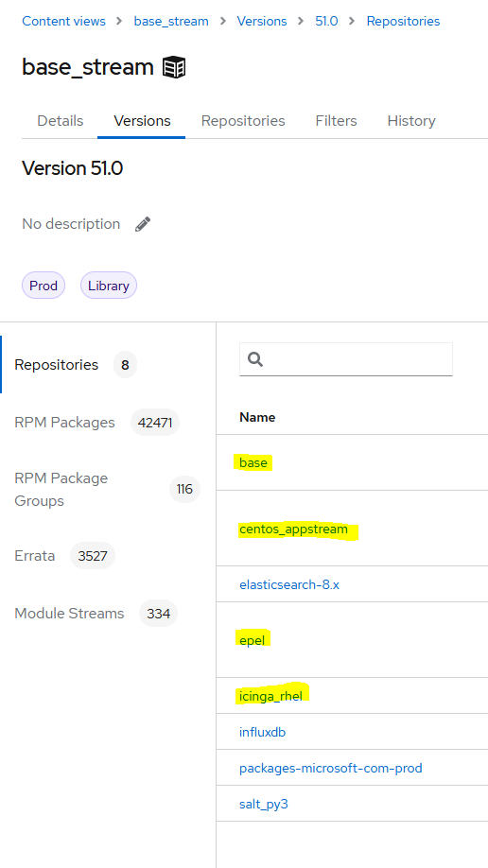Click the packages-microsoft-com-prod repository link
This screenshot has width=488, height=868.
[331, 769]
